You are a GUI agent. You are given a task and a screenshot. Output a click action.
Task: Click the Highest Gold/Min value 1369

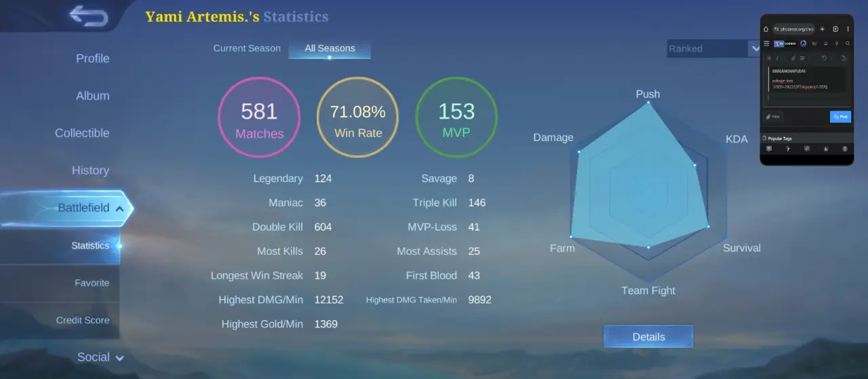point(326,324)
